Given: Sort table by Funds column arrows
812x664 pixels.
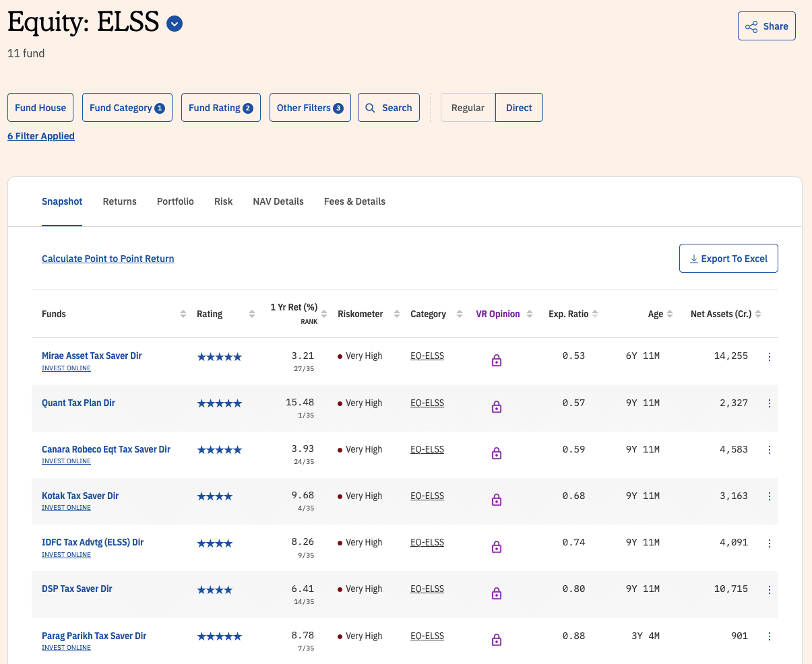Looking at the screenshot, I should pos(183,314).
